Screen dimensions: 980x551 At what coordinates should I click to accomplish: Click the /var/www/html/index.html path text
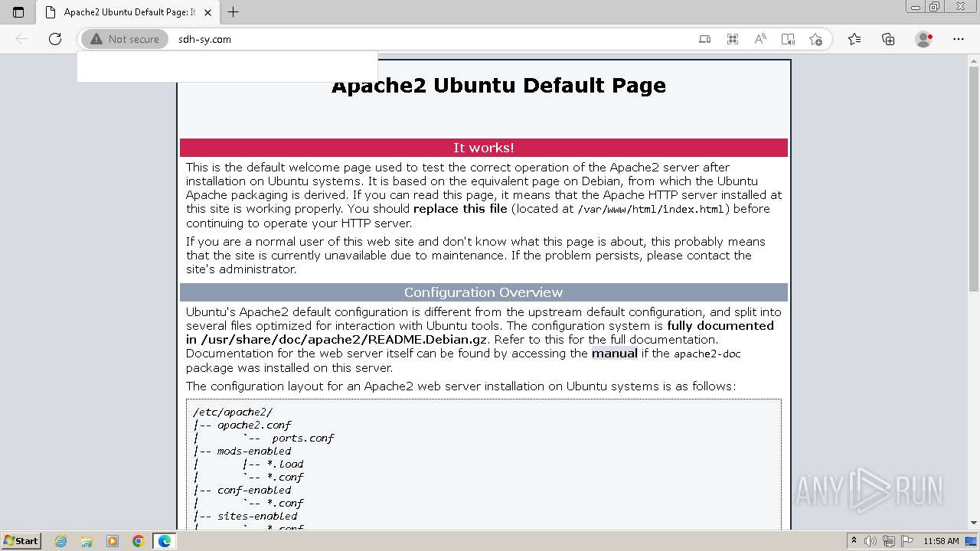(x=651, y=209)
